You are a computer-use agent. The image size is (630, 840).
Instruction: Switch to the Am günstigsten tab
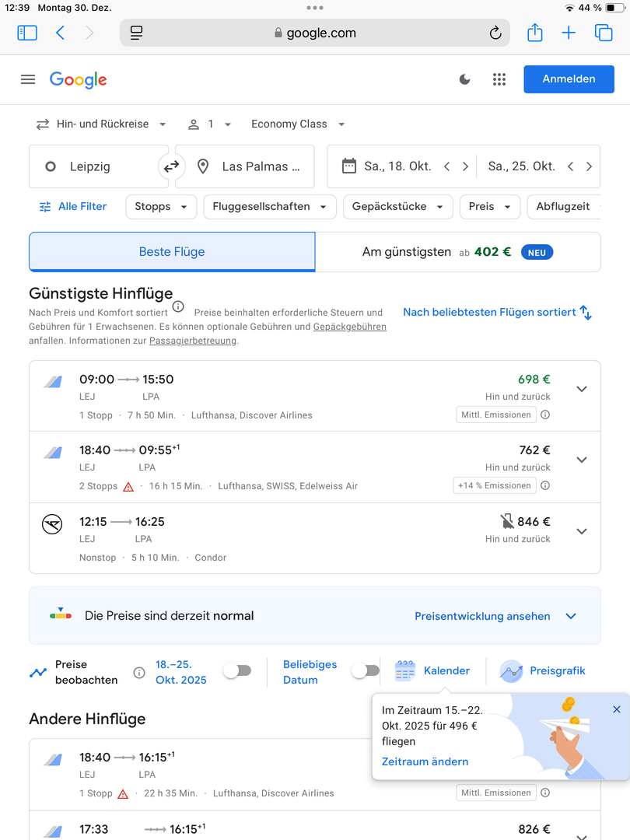[x=457, y=252]
